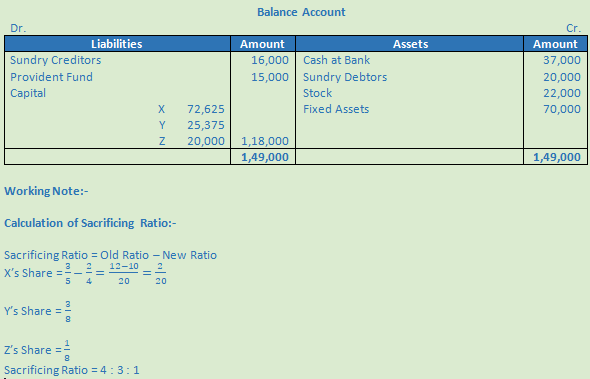Select the Provident Fund entry

coord(51,77)
